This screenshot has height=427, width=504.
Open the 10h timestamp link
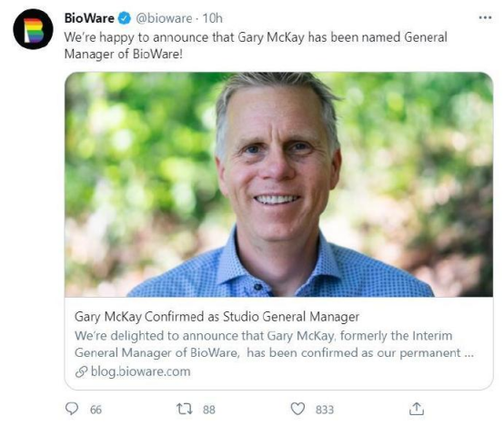(212, 18)
